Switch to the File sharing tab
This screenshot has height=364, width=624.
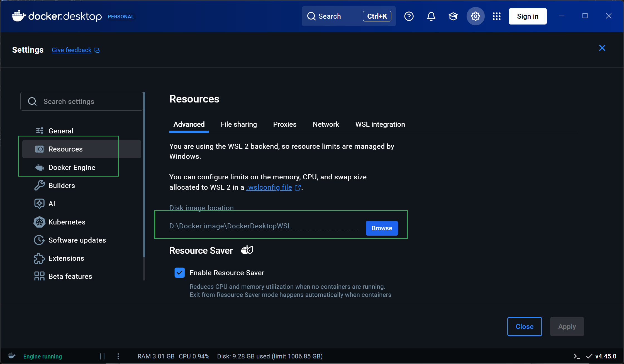click(239, 124)
